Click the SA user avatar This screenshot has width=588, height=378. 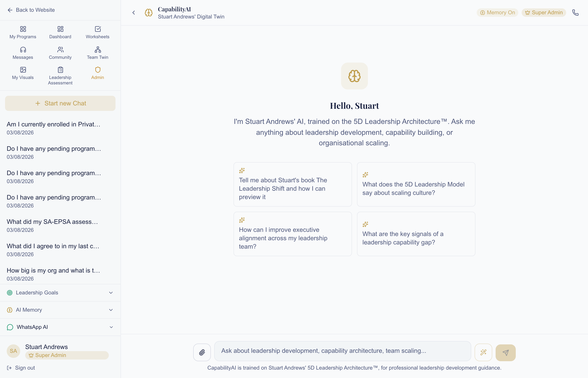(x=13, y=351)
